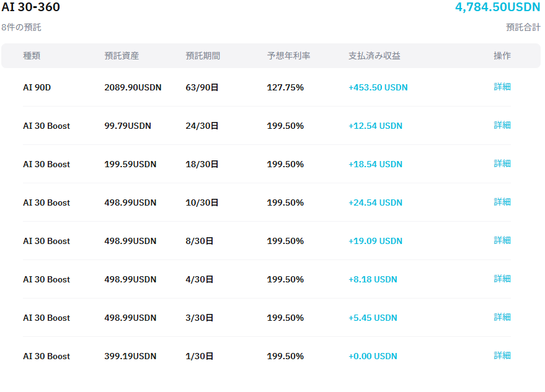Open 詳細 for the 99.79USDN deposit
Image resolution: width=545 pixels, height=392 pixels.
pyautogui.click(x=502, y=125)
